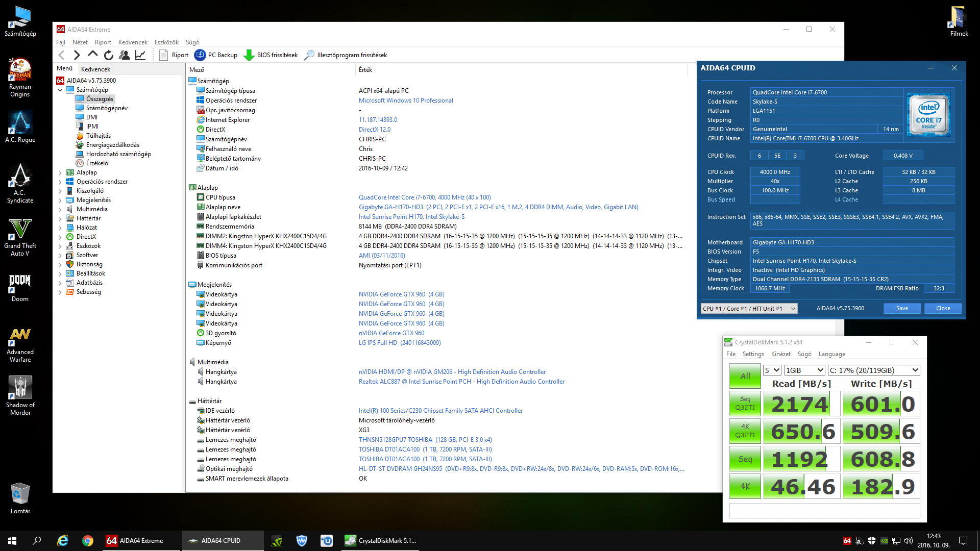Select the Túlhajtás tree item
The height and width of the screenshot is (551, 980).
pyautogui.click(x=98, y=136)
